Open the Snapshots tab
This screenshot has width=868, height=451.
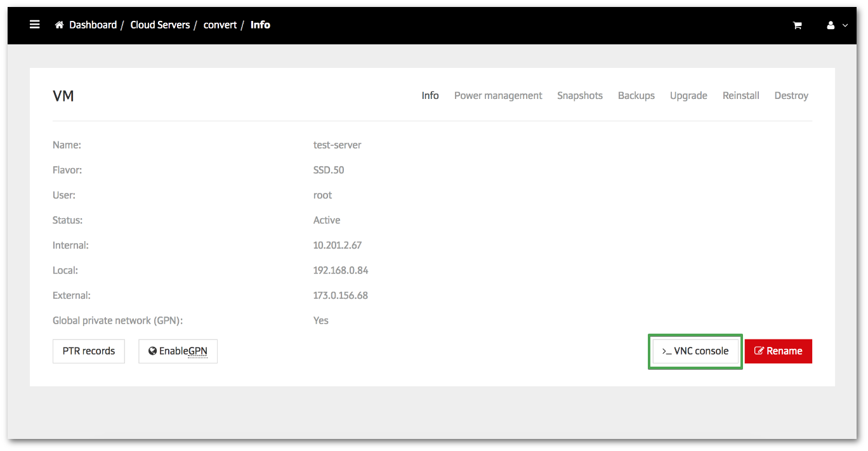580,96
